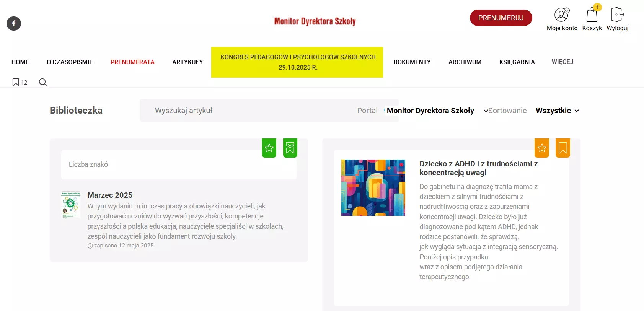Go to the HOME menu item
The width and height of the screenshot is (644, 311).
[20, 62]
